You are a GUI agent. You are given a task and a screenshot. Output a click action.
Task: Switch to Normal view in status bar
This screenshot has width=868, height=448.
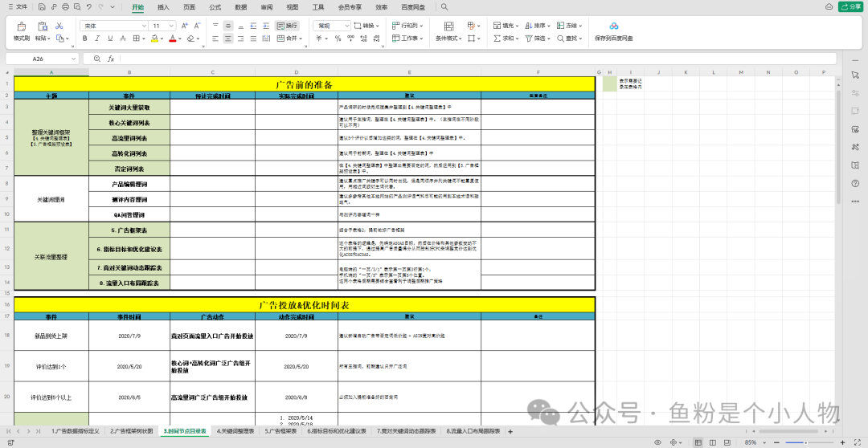click(x=698, y=442)
